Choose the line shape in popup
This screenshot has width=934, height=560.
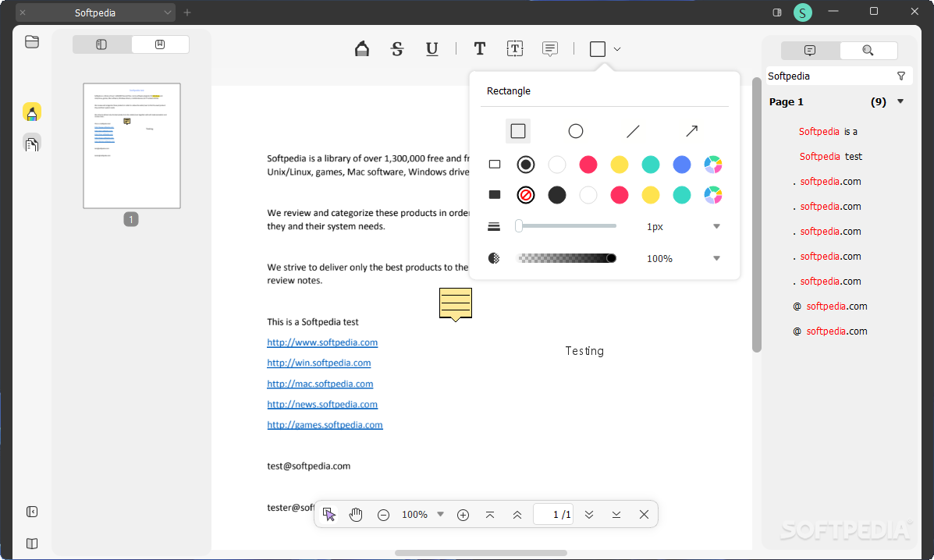coord(633,131)
